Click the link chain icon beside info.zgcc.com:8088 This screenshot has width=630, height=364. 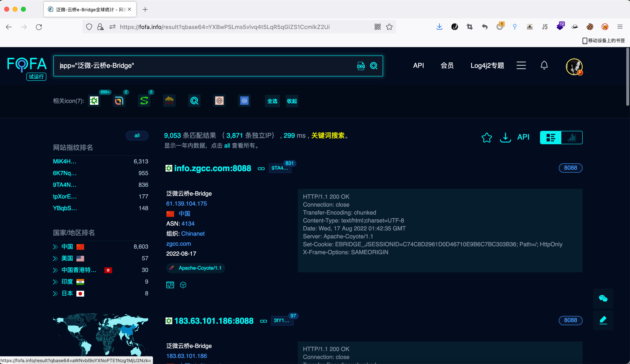(x=261, y=168)
